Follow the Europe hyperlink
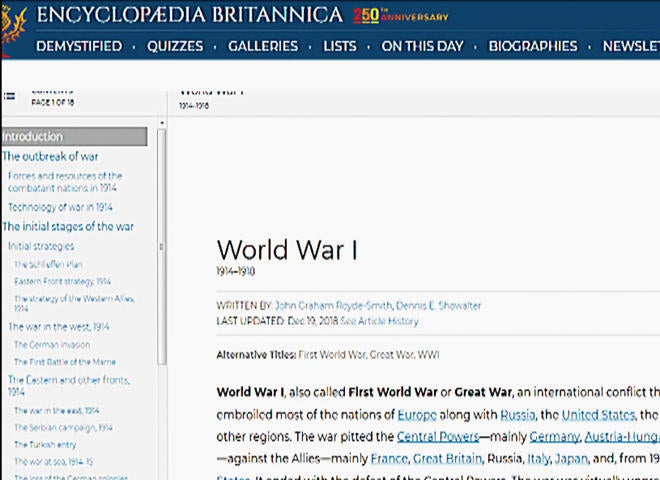 (417, 415)
